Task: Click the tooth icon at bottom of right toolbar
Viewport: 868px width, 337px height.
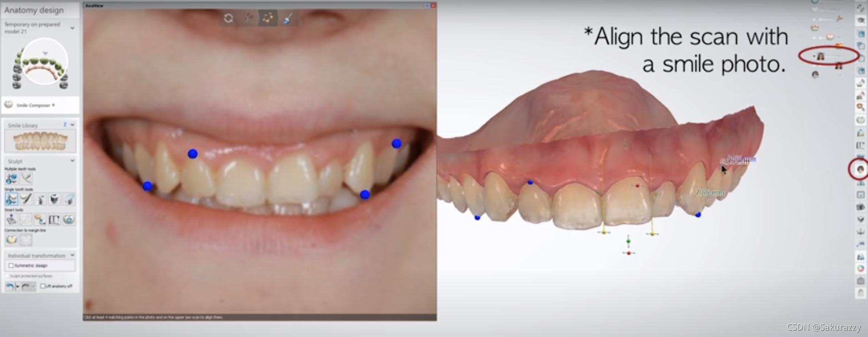Action: pyautogui.click(x=861, y=293)
